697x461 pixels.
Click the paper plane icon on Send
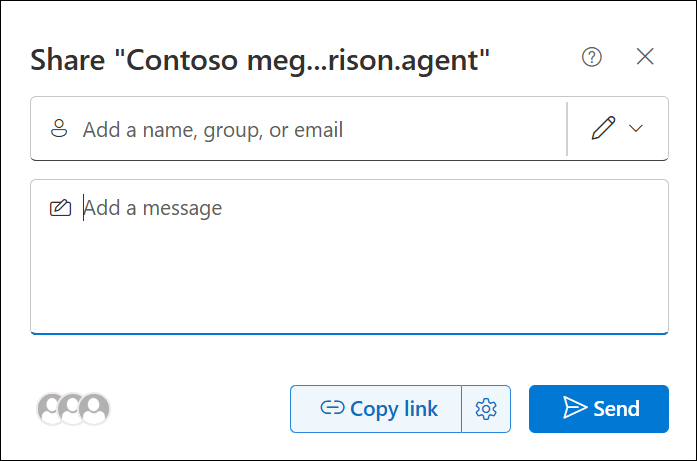point(575,407)
